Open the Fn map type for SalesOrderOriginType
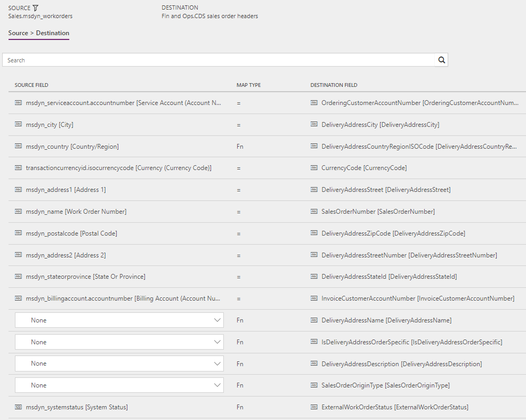The width and height of the screenshot is (526, 420). pyautogui.click(x=240, y=385)
